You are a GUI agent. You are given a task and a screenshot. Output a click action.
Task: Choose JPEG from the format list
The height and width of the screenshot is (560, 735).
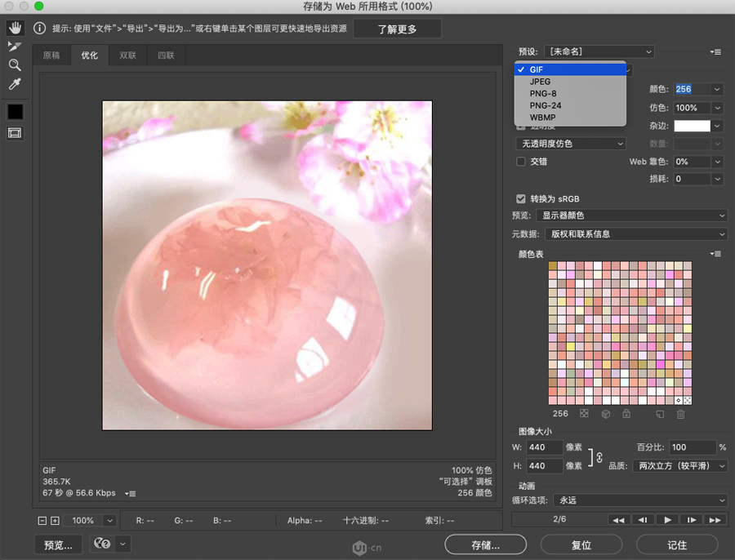570,82
